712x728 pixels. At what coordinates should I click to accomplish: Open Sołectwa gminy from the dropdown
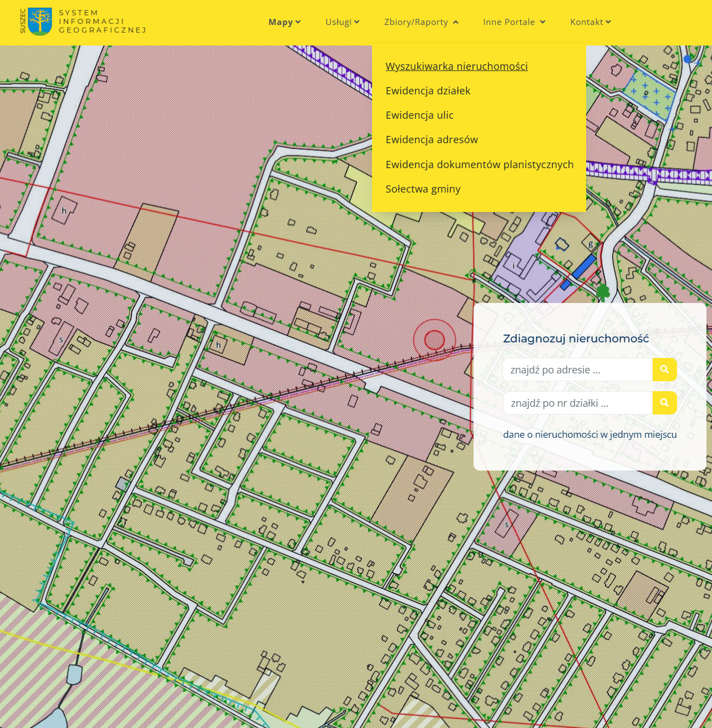(x=423, y=189)
